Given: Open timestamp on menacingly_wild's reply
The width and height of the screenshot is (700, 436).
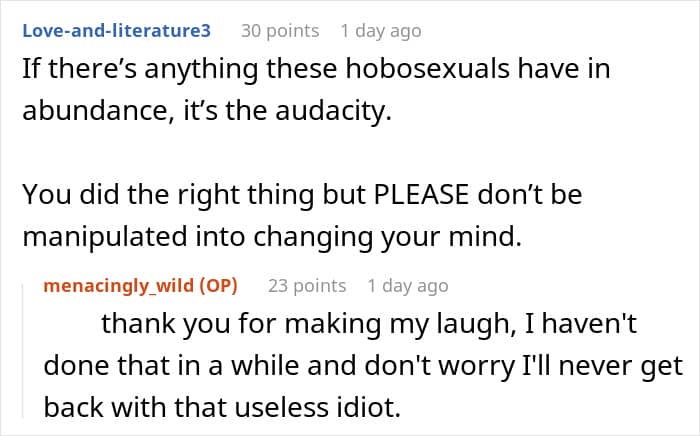Looking at the screenshot, I should pyautogui.click(x=408, y=286).
